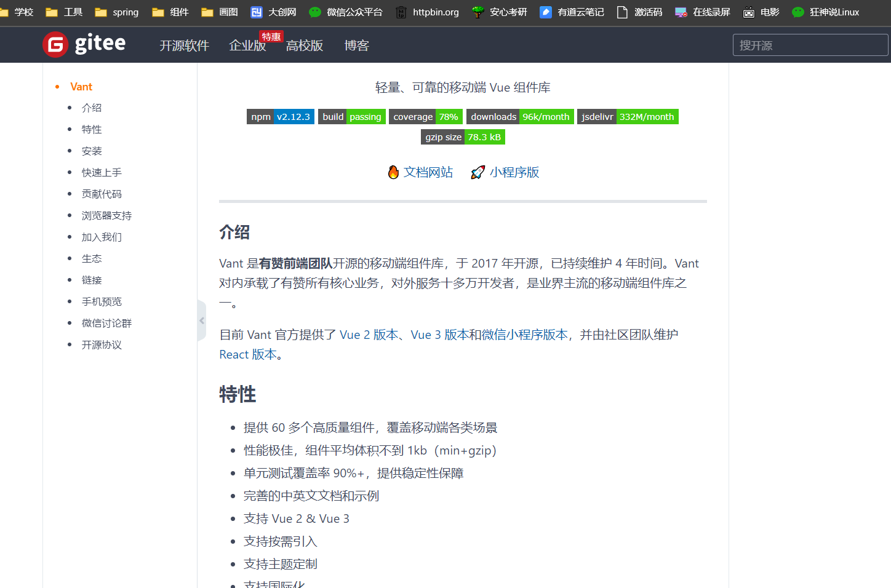Open the 博客 nav item
The image size is (891, 588).
[357, 46]
